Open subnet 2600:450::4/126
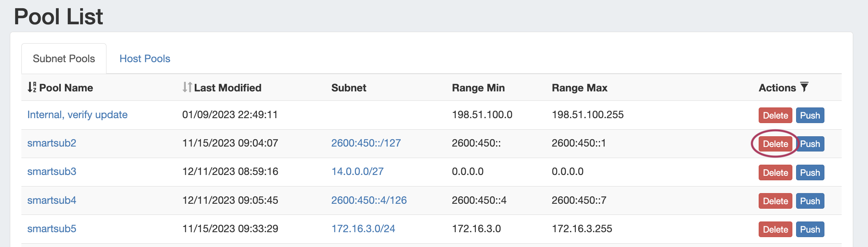This screenshot has height=247, width=868. point(369,200)
